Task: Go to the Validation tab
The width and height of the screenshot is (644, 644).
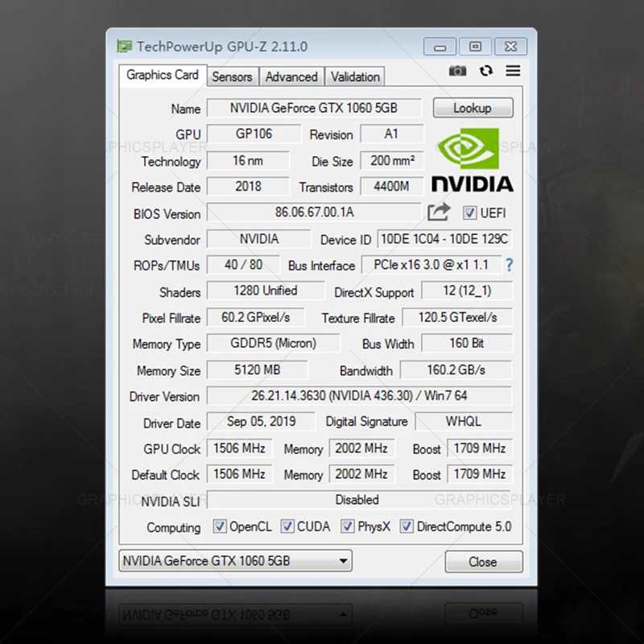Action: point(355,76)
